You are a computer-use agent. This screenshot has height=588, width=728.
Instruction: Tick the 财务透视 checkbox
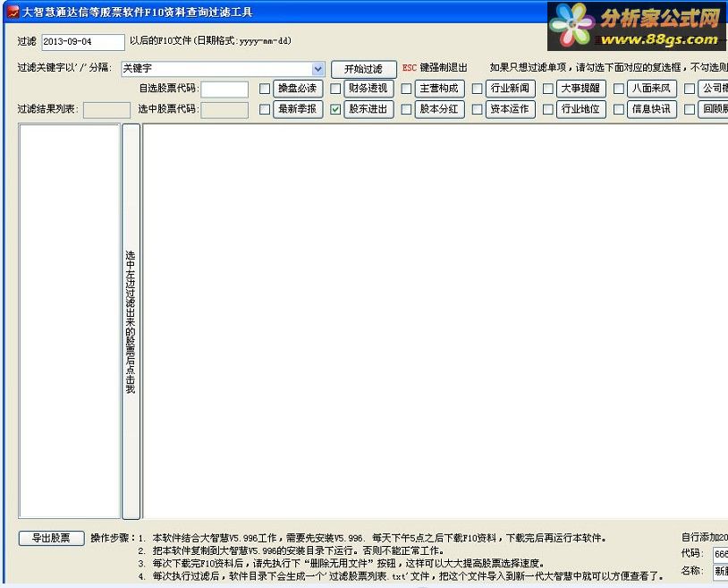pos(335,89)
